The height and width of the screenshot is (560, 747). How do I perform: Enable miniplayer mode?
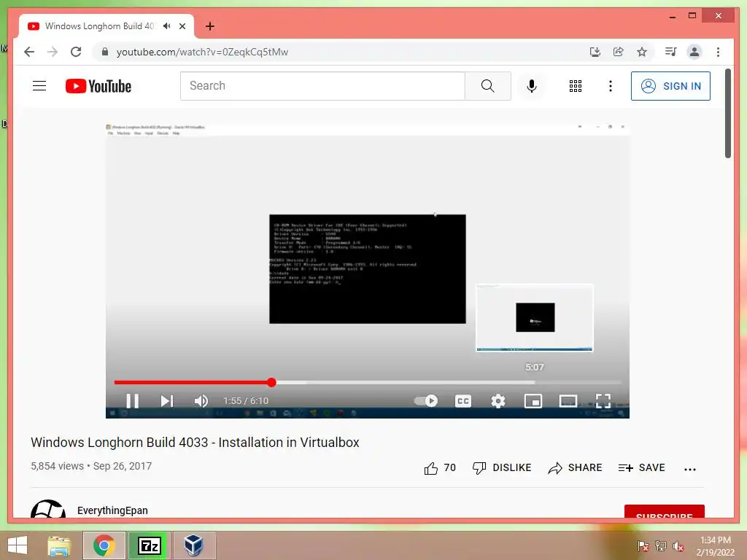[x=533, y=401]
